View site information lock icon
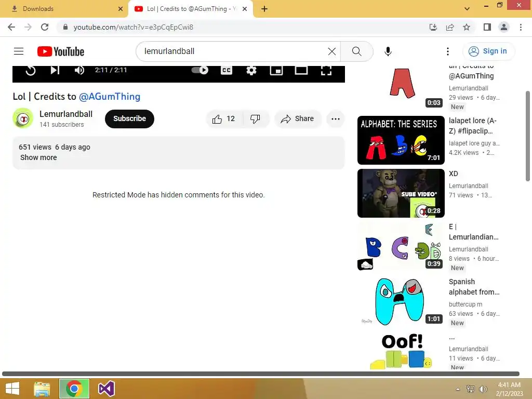 65,27
